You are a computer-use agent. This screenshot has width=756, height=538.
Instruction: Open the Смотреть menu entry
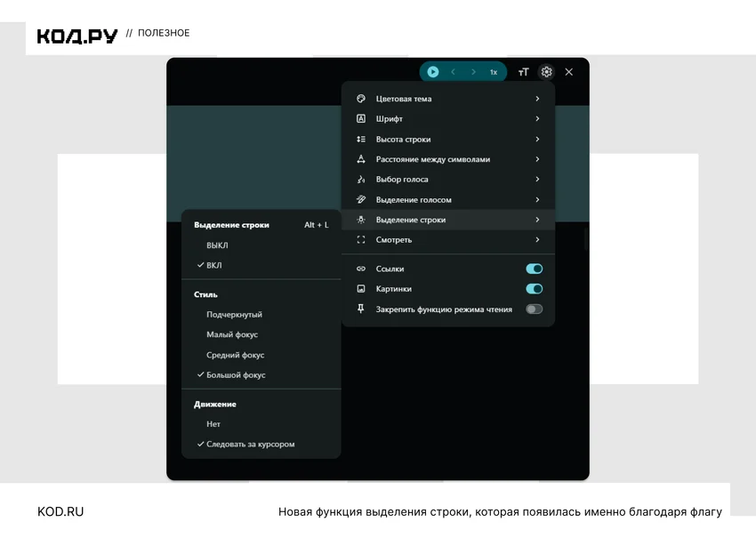448,239
